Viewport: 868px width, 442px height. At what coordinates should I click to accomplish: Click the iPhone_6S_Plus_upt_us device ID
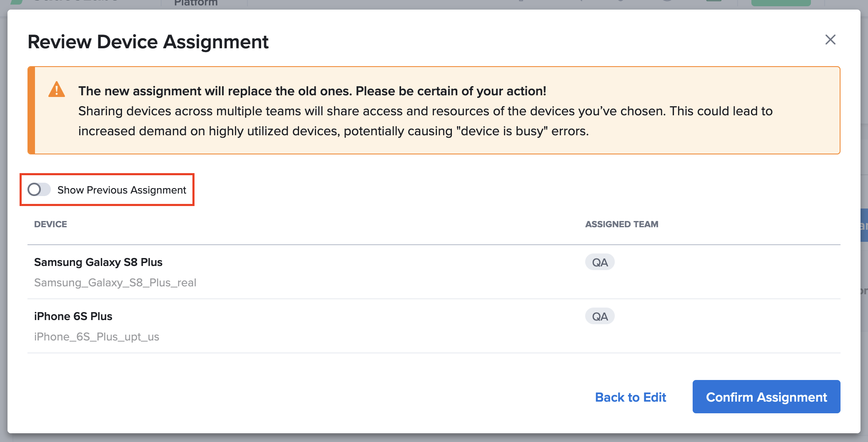[97, 337]
